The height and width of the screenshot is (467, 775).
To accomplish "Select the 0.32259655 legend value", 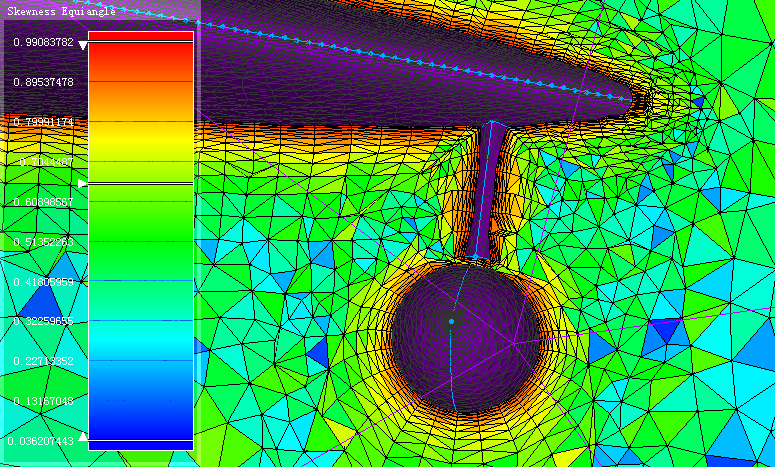I will tap(43, 321).
